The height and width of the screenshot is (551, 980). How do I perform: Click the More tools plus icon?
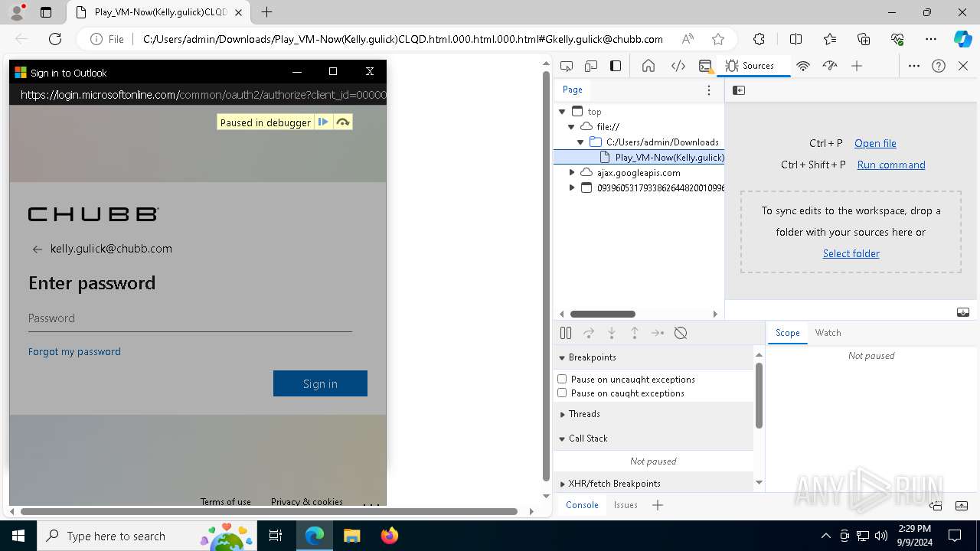[x=857, y=66]
